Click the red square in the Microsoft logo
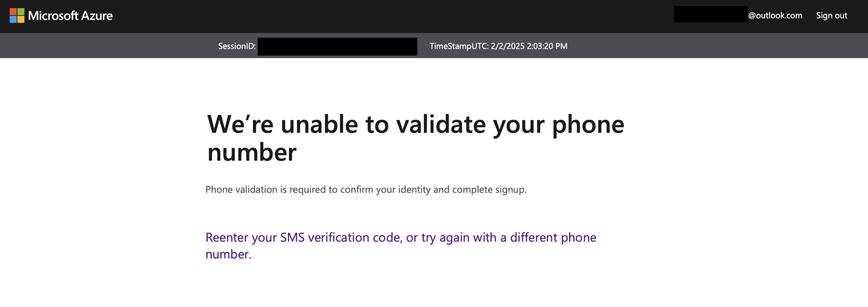This screenshot has width=868, height=307. point(14,12)
